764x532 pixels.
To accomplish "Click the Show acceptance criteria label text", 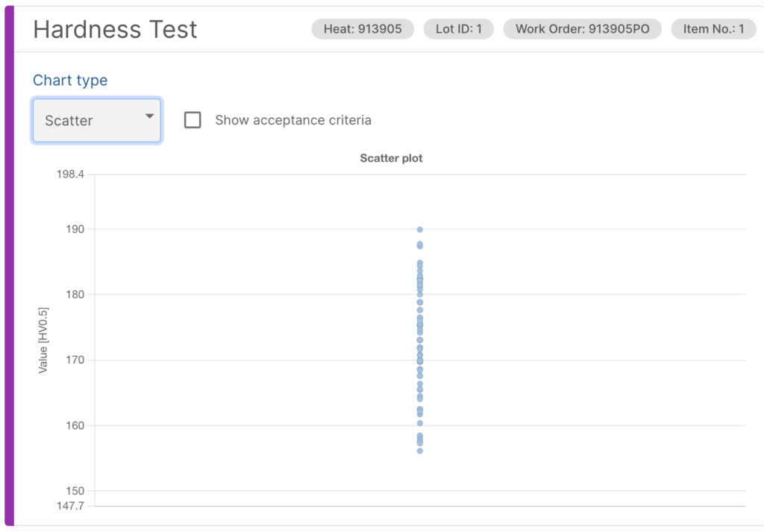I will 293,120.
